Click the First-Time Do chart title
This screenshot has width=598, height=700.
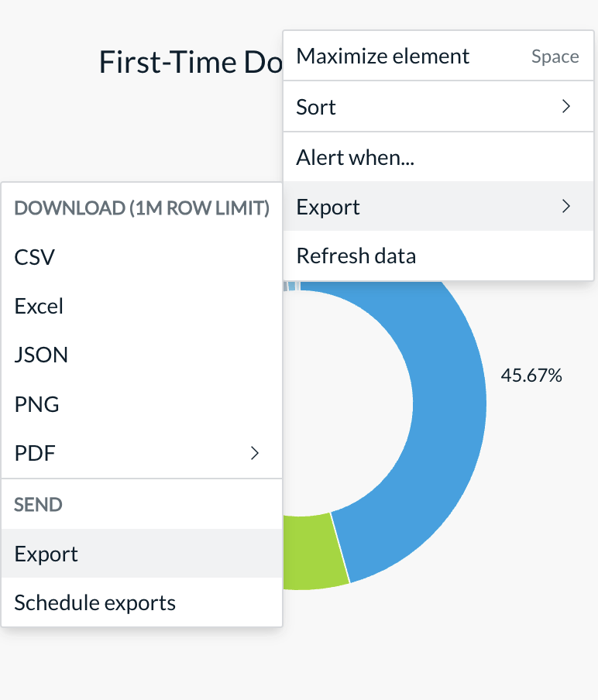[x=191, y=62]
